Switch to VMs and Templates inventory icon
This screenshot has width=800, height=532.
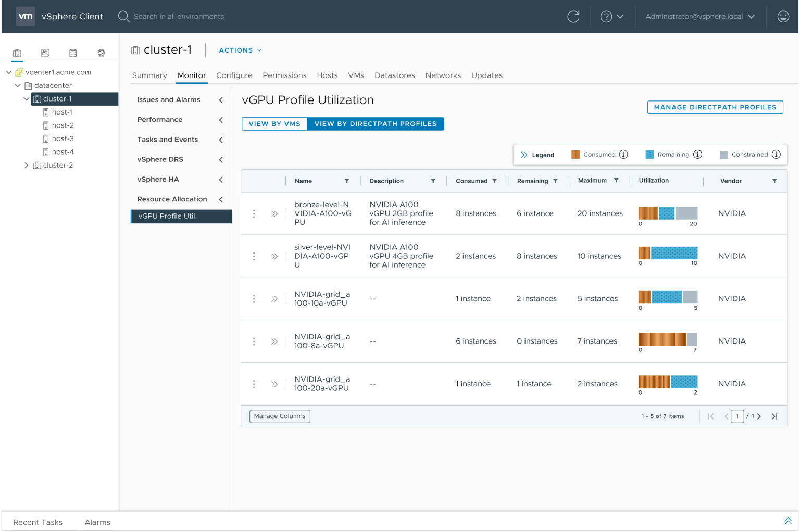click(45, 53)
